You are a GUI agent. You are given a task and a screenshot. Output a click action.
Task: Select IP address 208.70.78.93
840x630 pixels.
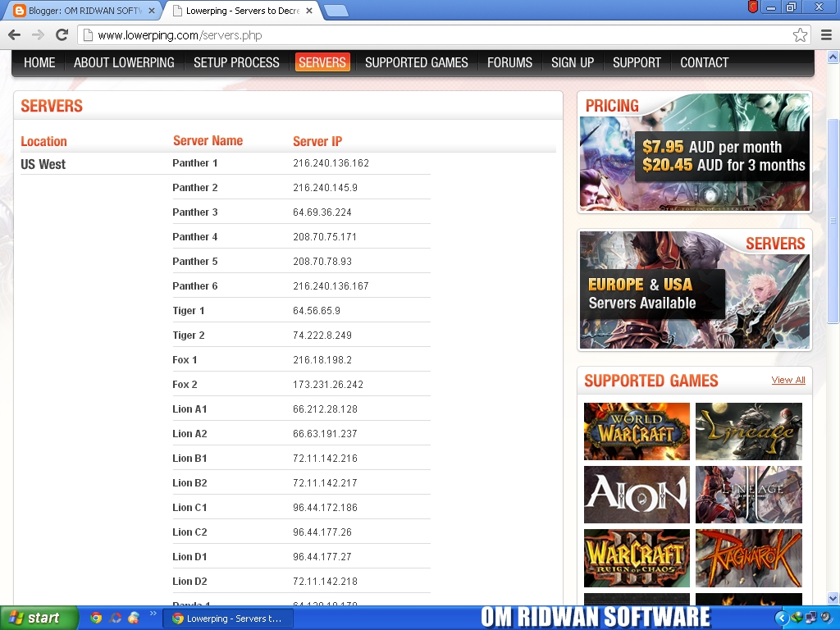click(x=322, y=262)
